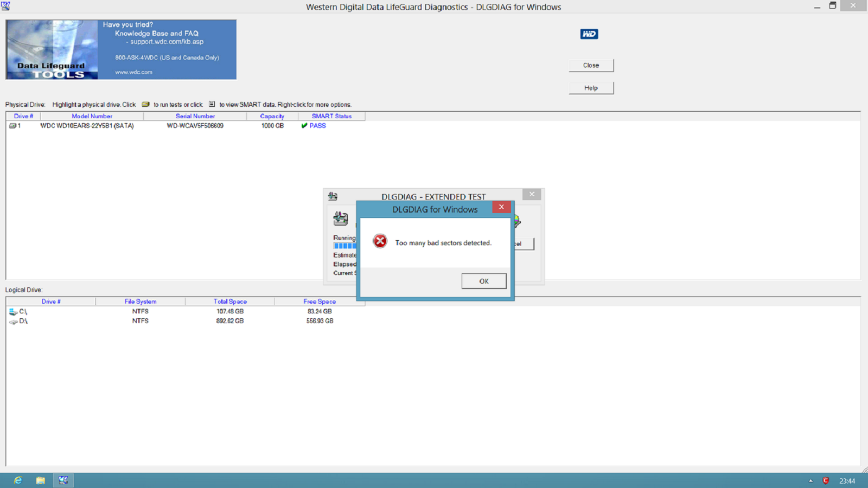Click logical Drive # column header
This screenshot has width=868, height=488.
51,301
